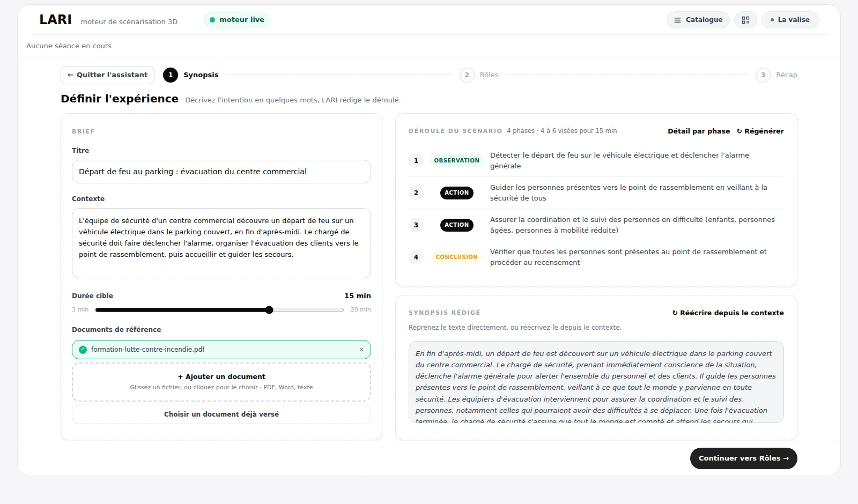Click the OBSERVATION phase tag
This screenshot has width=858, height=504.
click(x=456, y=161)
